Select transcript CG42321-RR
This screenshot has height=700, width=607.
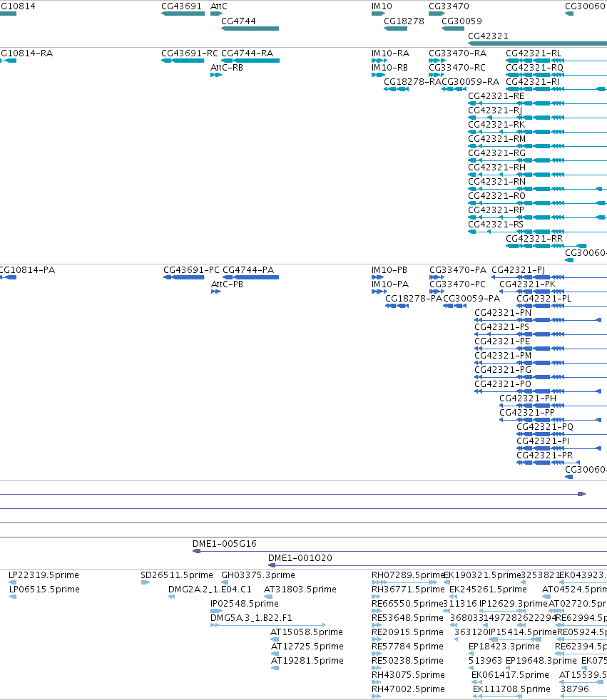[534, 239]
